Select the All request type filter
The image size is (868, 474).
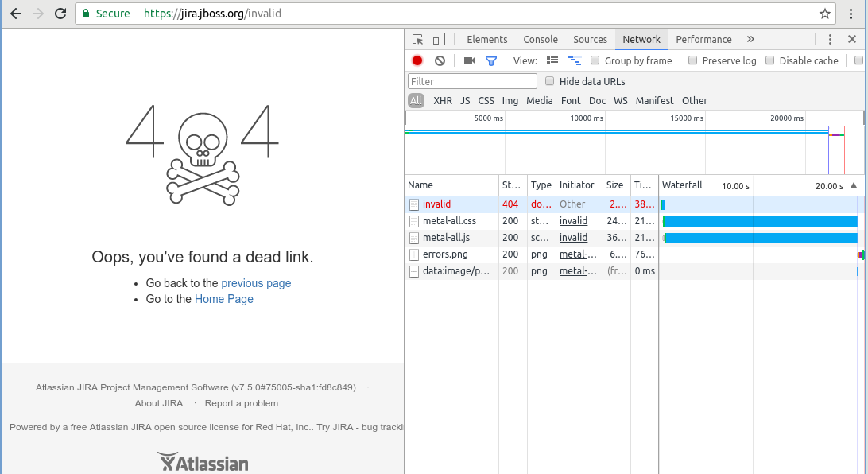pos(417,101)
